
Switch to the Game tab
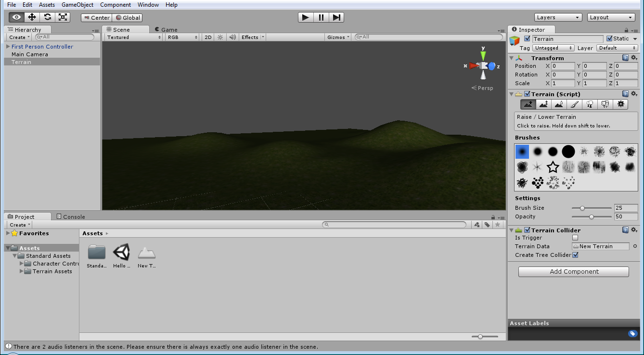point(166,29)
